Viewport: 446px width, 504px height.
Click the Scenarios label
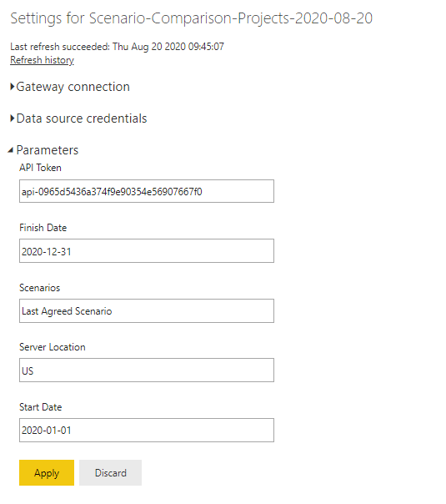pyautogui.click(x=39, y=288)
